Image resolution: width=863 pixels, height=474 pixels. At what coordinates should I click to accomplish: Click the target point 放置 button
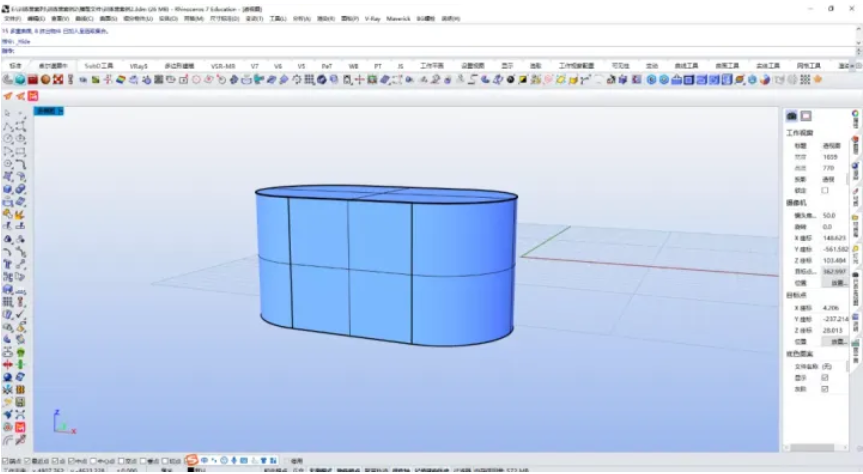[x=836, y=342]
